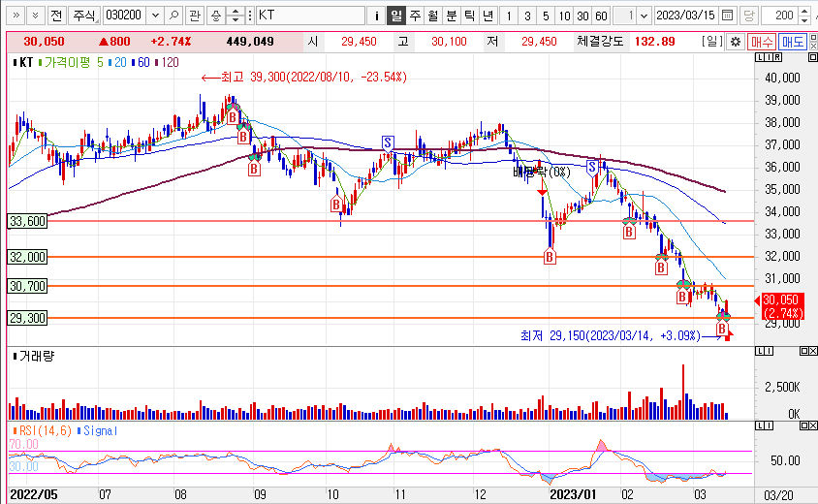
Task: Click the 가격이평 5 moving average legend
Action: [x=71, y=63]
